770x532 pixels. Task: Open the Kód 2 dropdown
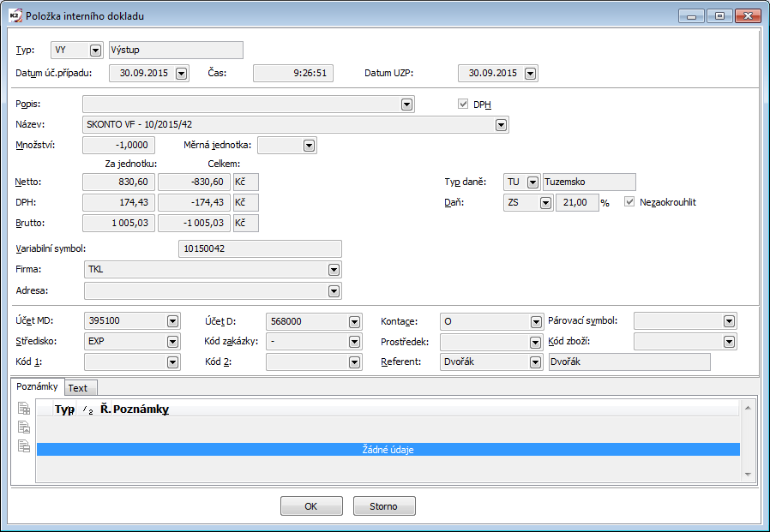click(354, 362)
